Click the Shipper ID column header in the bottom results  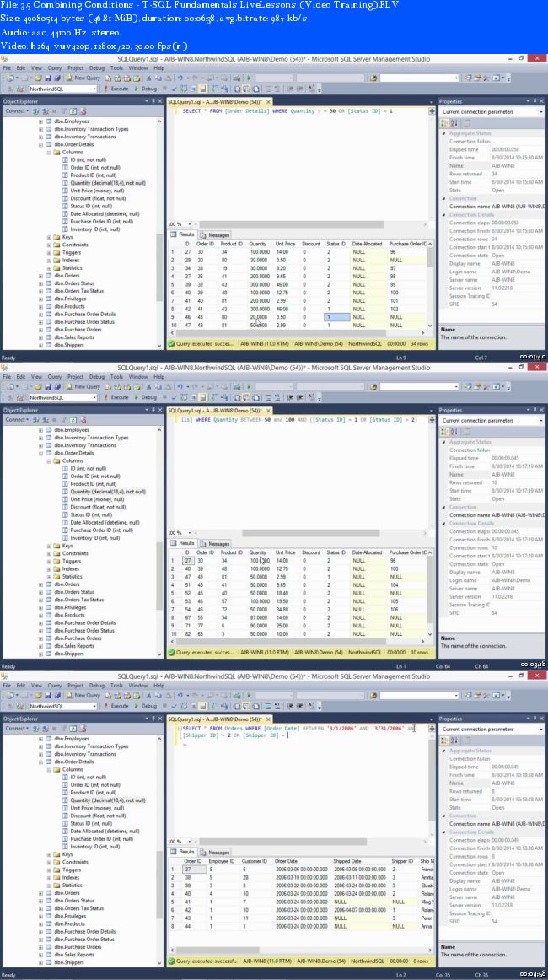[402, 861]
